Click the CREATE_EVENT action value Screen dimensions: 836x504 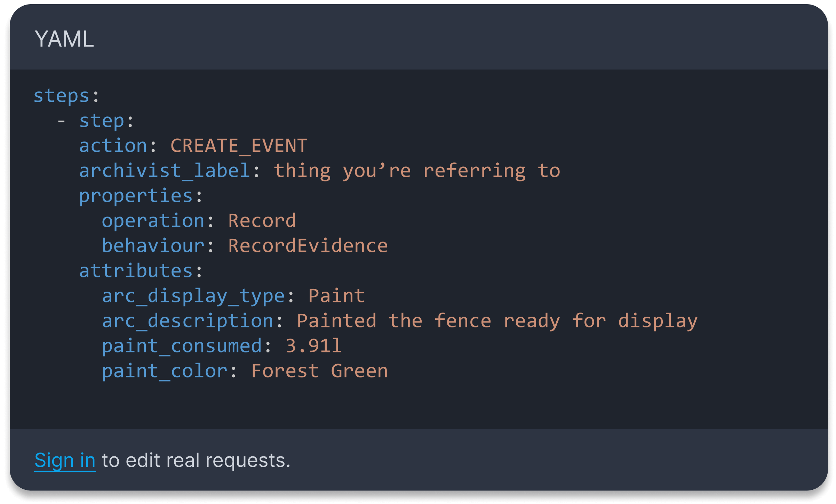(x=239, y=146)
